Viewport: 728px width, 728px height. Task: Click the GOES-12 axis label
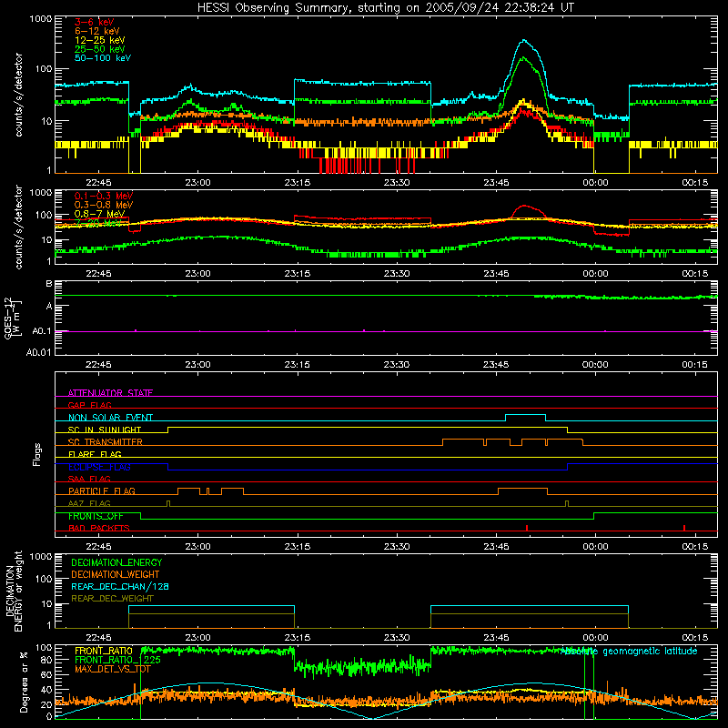[x=13, y=318]
